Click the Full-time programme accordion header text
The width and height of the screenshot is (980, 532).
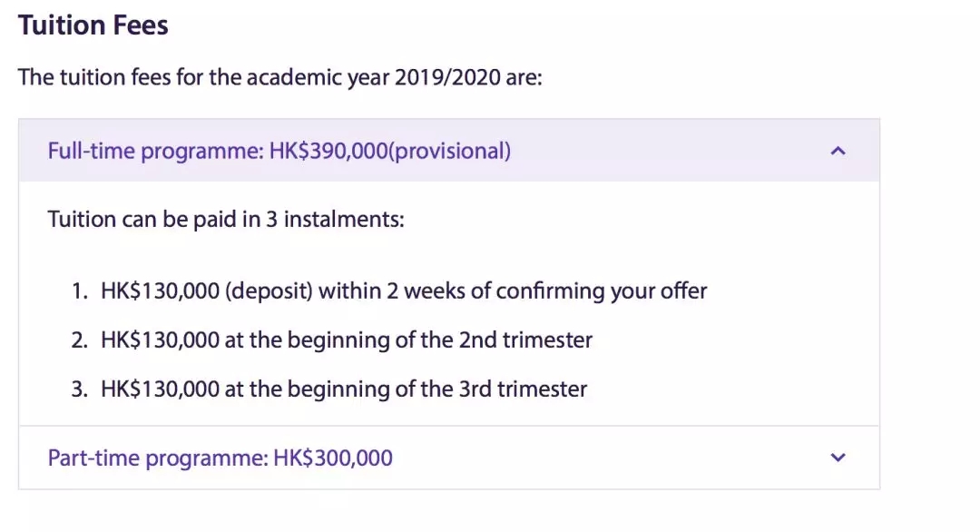click(x=279, y=151)
